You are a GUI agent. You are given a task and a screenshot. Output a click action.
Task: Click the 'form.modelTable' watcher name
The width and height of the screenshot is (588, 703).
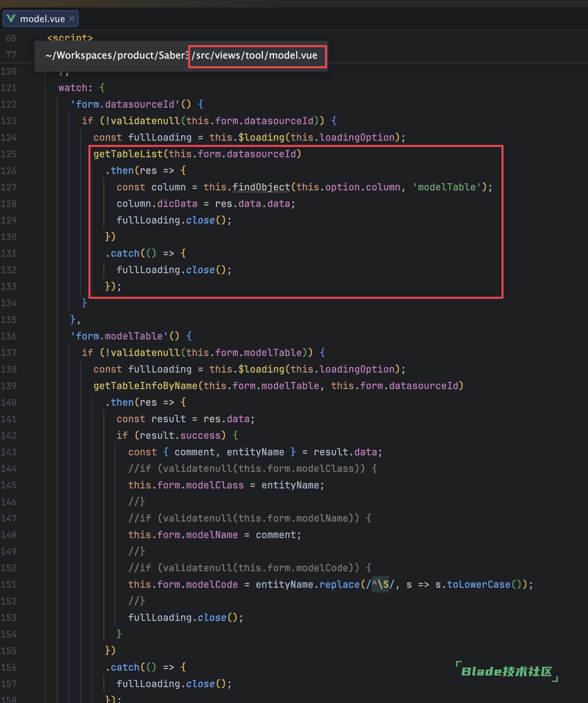click(119, 336)
